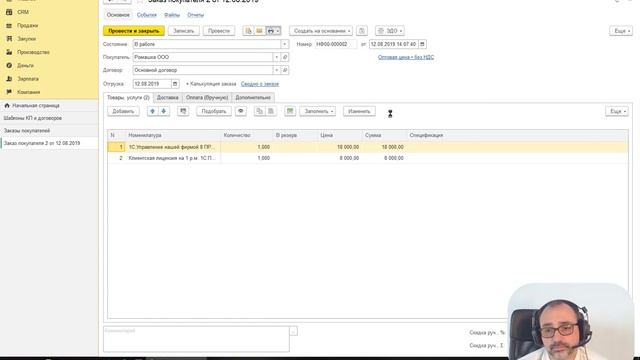The height and width of the screenshot is (360, 640).
Task: Open the Закупки section icon
Action: click(x=9, y=39)
